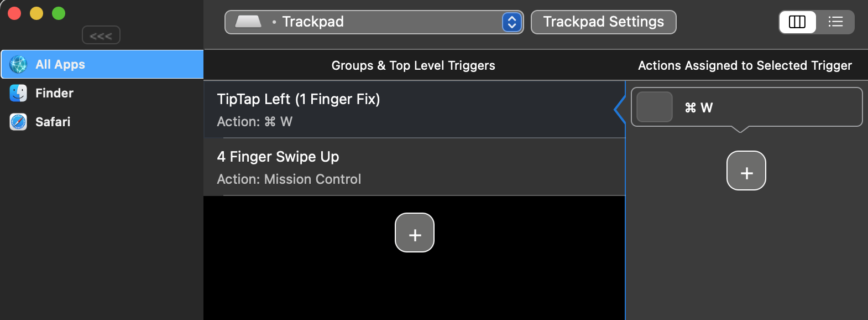The height and width of the screenshot is (320, 868).
Task: Select TipTap Left (1 Finger Fix) trigger
Action: coord(414,109)
